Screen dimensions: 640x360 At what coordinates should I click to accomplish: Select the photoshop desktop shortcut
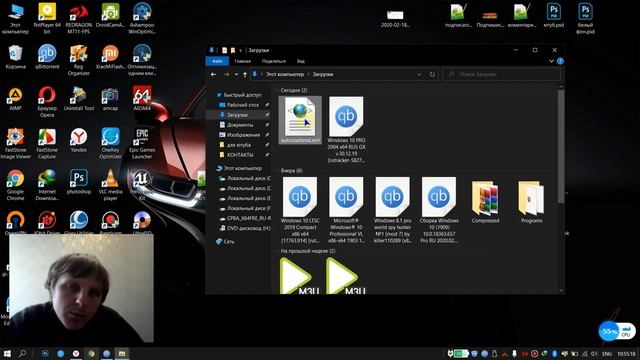point(79,182)
